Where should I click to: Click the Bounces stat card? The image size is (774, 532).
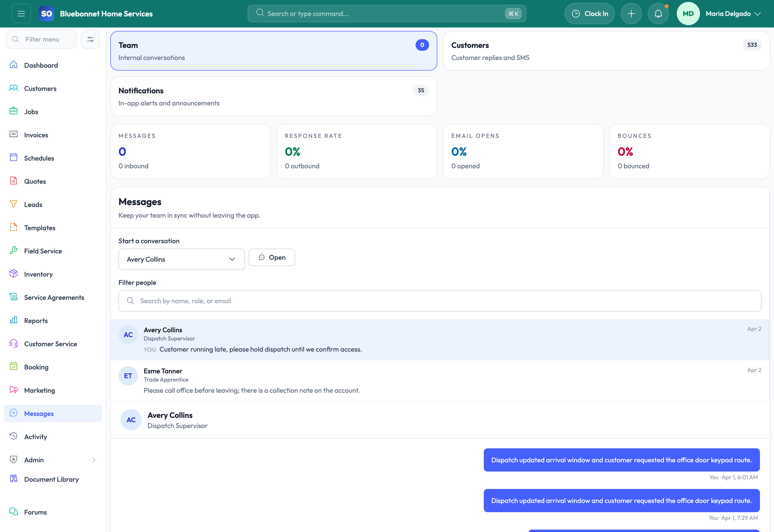(x=689, y=151)
